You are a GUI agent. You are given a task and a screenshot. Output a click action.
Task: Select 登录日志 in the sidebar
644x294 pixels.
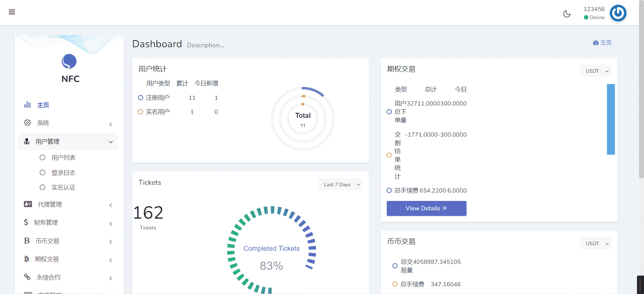63,173
